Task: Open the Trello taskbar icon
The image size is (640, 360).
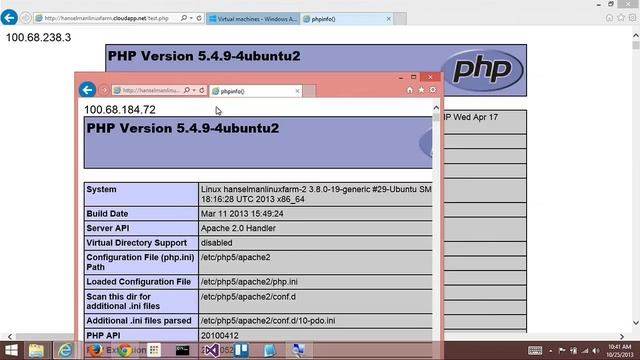Action: pos(241,350)
